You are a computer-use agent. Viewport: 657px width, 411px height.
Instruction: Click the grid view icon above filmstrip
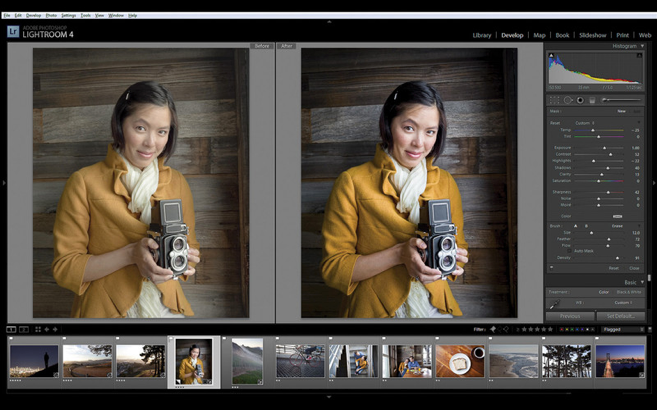[38, 329]
